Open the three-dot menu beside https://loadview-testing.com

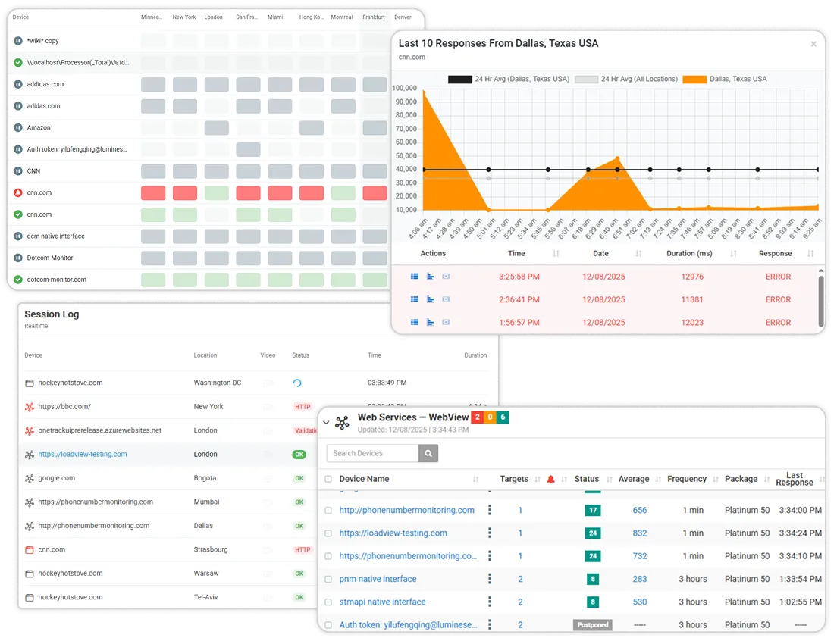(489, 533)
